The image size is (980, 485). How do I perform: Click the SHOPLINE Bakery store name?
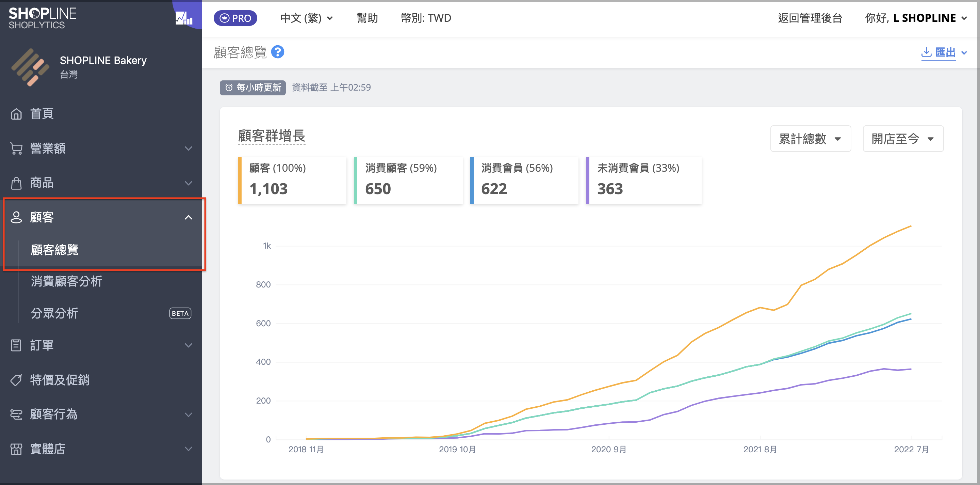[x=103, y=60]
